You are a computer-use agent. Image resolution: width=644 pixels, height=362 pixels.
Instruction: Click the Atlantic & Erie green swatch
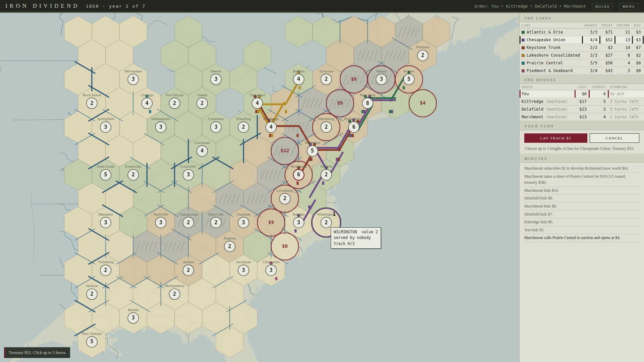pos(523,32)
